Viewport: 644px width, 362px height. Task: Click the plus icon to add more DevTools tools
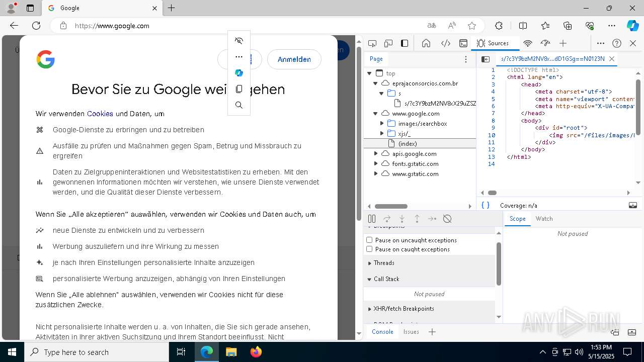coord(563,43)
